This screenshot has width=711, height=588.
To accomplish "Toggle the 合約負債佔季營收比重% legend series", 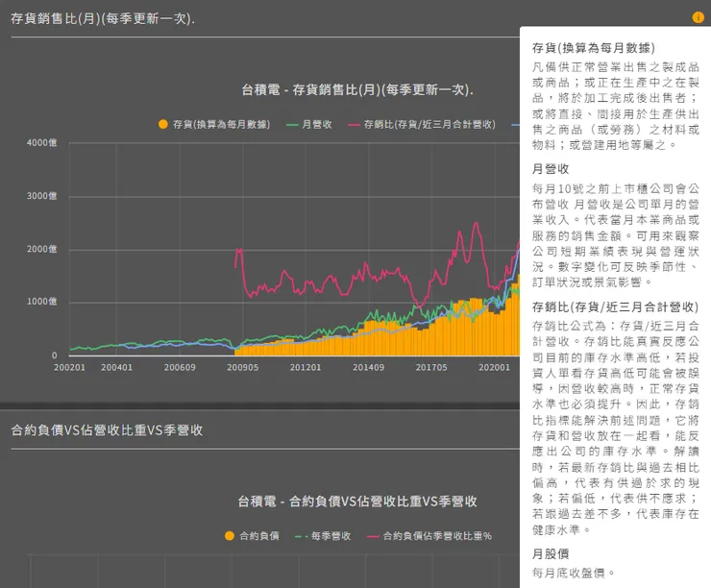I will (429, 536).
